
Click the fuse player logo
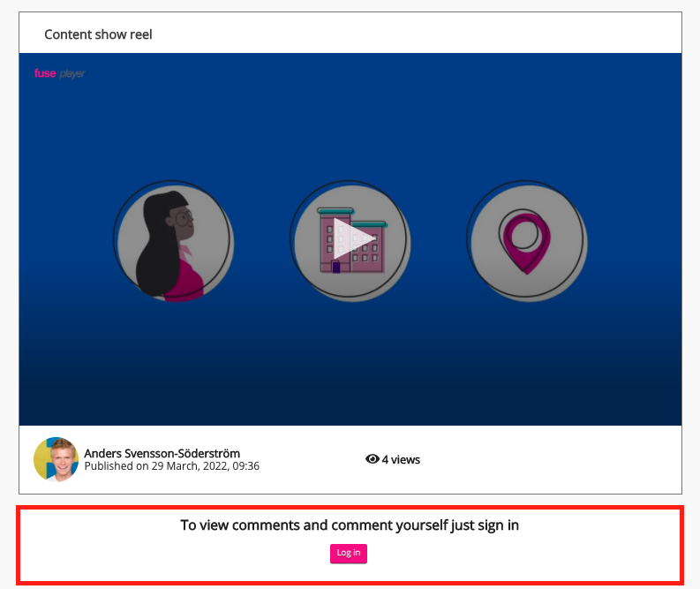tap(59, 73)
